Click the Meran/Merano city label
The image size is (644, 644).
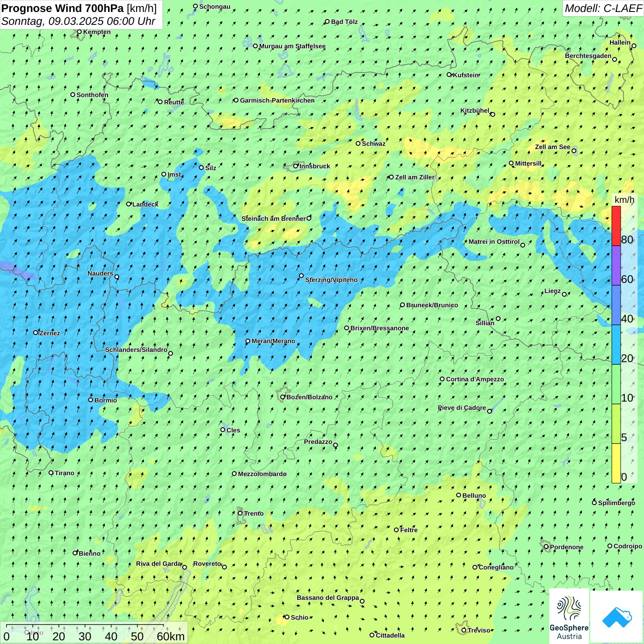pos(273,341)
